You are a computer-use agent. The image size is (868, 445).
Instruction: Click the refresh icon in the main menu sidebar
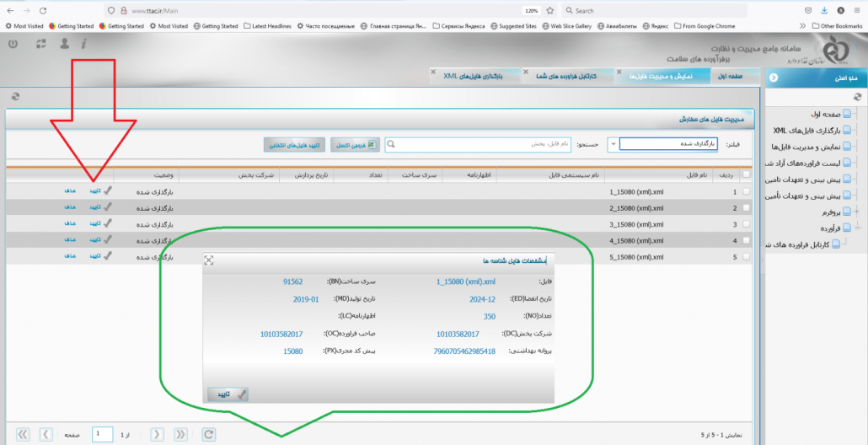[858, 96]
